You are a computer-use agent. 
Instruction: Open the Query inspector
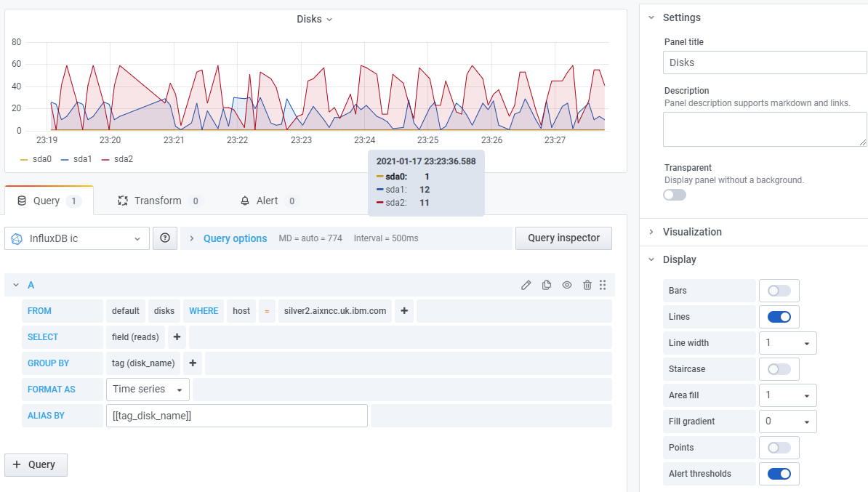563,238
